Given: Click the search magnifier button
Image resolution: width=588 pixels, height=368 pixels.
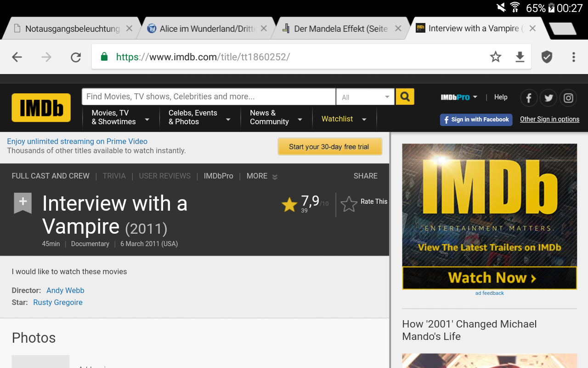Looking at the screenshot, I should [405, 97].
